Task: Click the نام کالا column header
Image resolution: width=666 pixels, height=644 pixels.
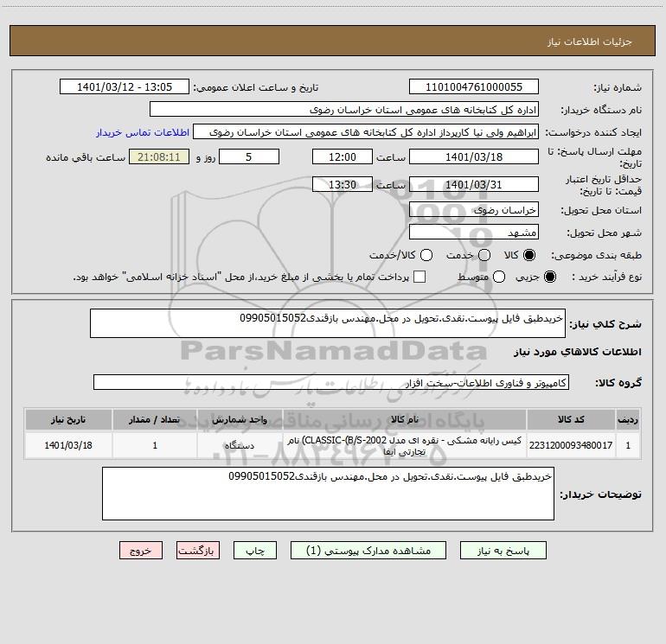Action: [405, 419]
